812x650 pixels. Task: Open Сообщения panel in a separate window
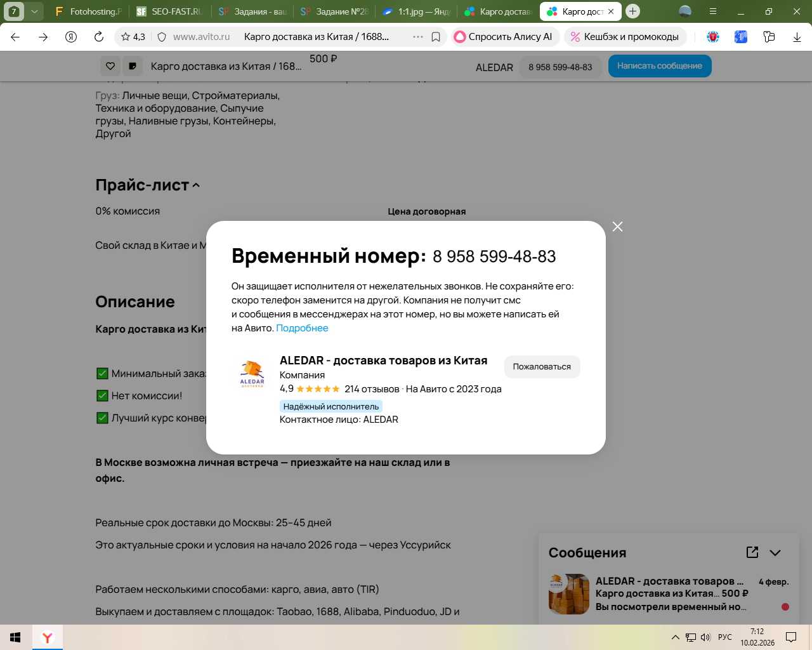click(x=752, y=552)
